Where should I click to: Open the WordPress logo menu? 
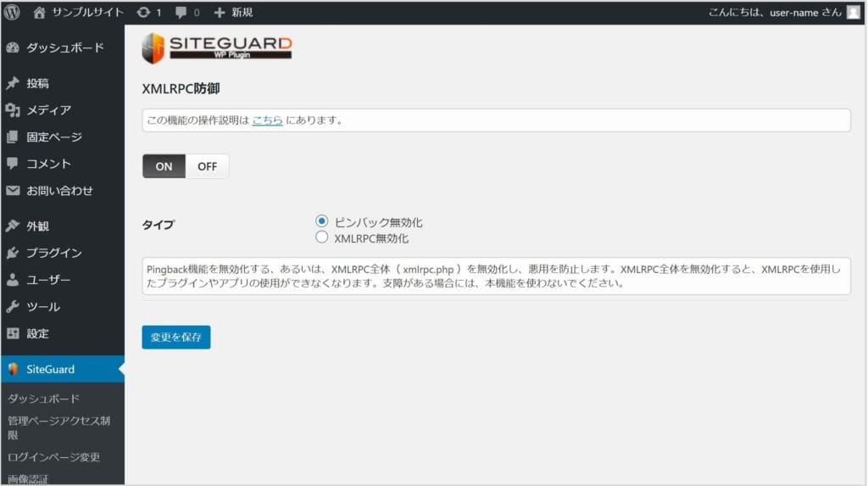point(12,12)
